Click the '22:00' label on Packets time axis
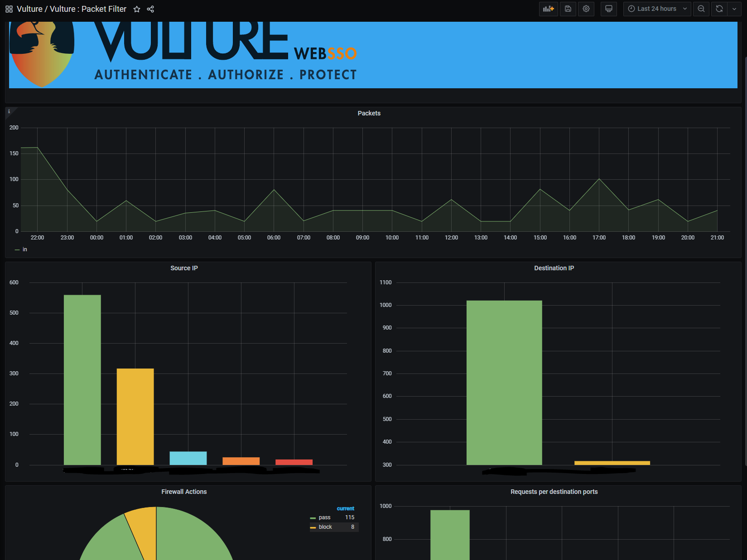Viewport: 747px width, 560px height. [37, 238]
